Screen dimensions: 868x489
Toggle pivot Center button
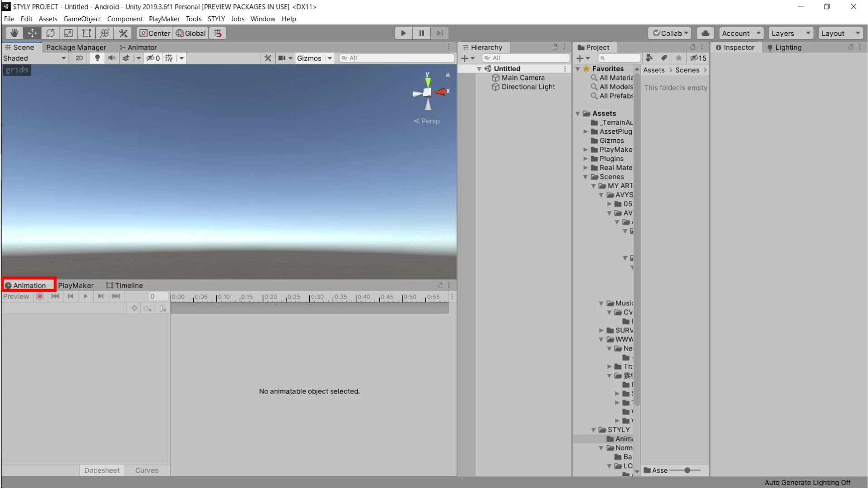point(154,33)
